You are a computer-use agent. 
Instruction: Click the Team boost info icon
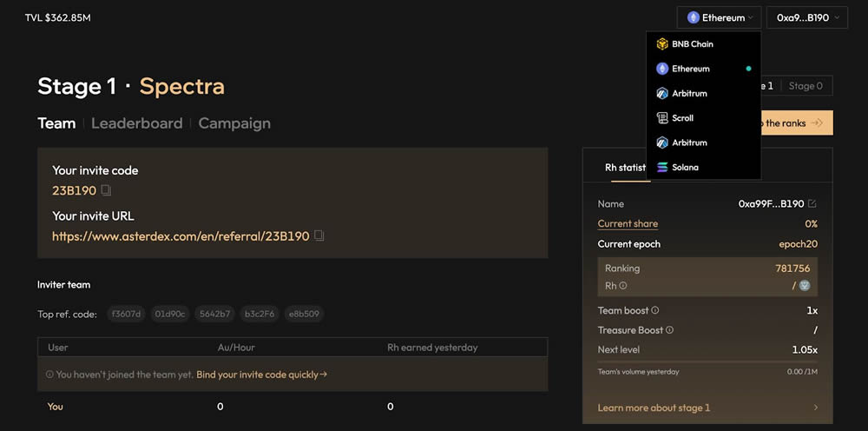click(x=655, y=310)
